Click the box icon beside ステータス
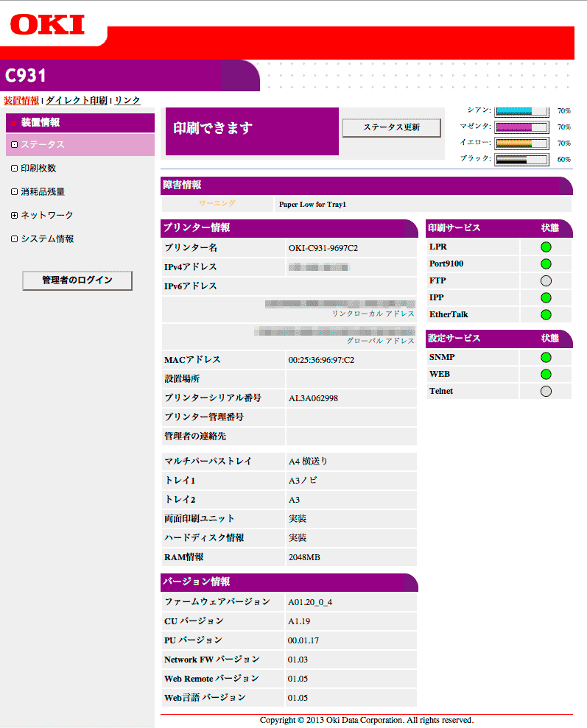587x728 pixels. pos(15,145)
